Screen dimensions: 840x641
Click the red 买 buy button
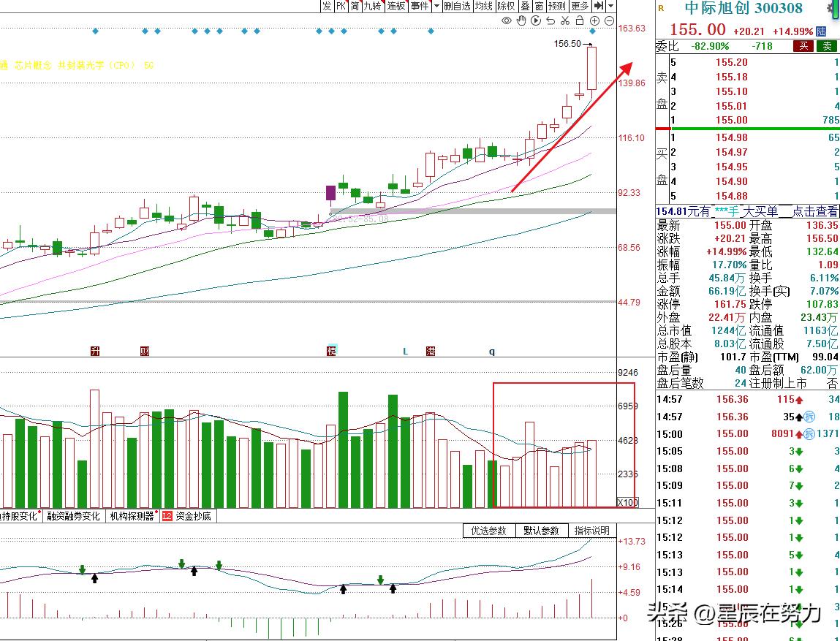[x=803, y=46]
